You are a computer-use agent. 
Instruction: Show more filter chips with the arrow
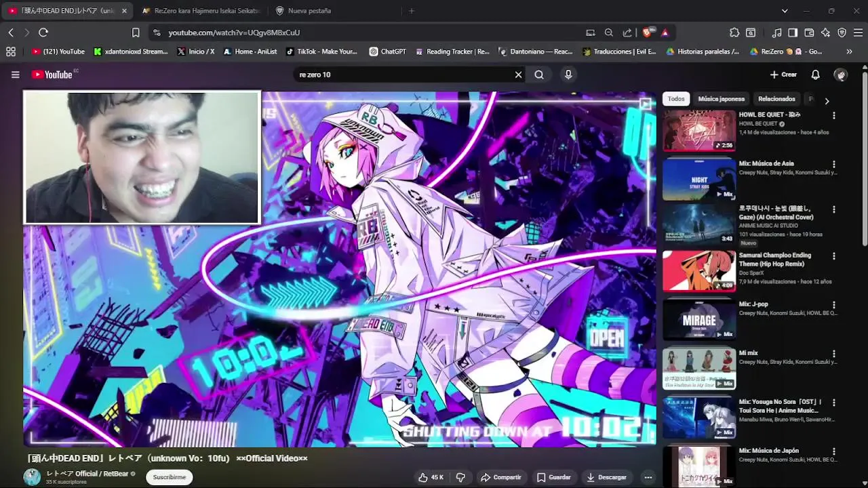[x=827, y=101]
